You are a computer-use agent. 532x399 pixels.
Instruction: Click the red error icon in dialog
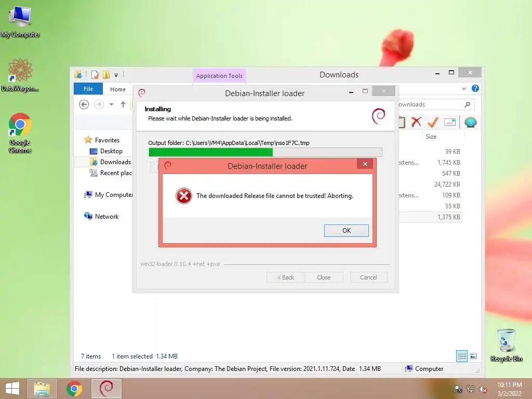click(x=184, y=196)
